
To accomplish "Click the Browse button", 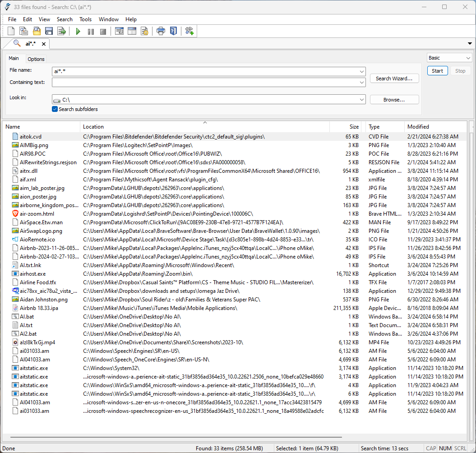I will [394, 100].
